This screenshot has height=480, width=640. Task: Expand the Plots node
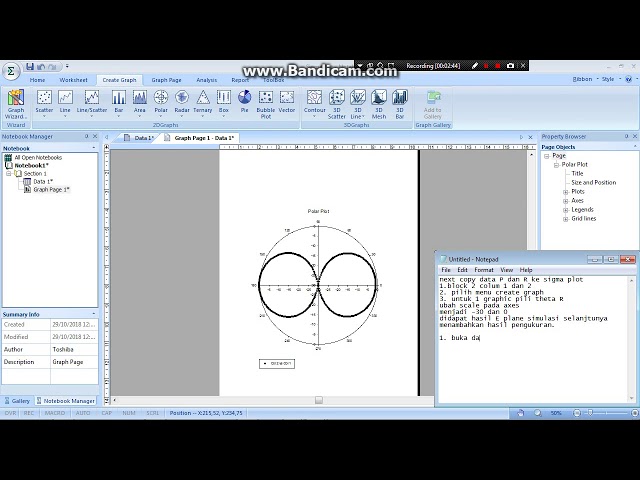pos(566,192)
